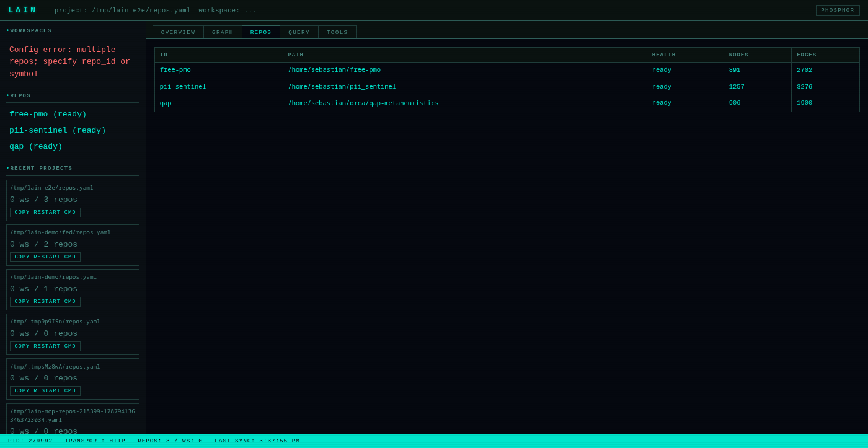Copy restart cmd for /tmp/lain-demo/fed/repos.yaml

pos(45,257)
